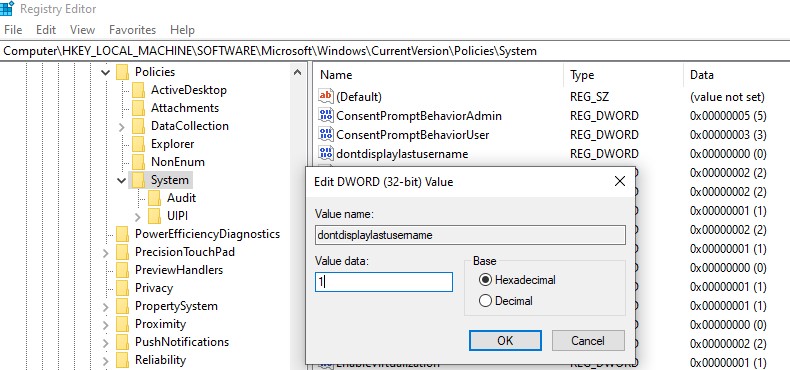The image size is (790, 370).
Task: Select the ActiveDesktop folder icon
Action: pos(138,90)
